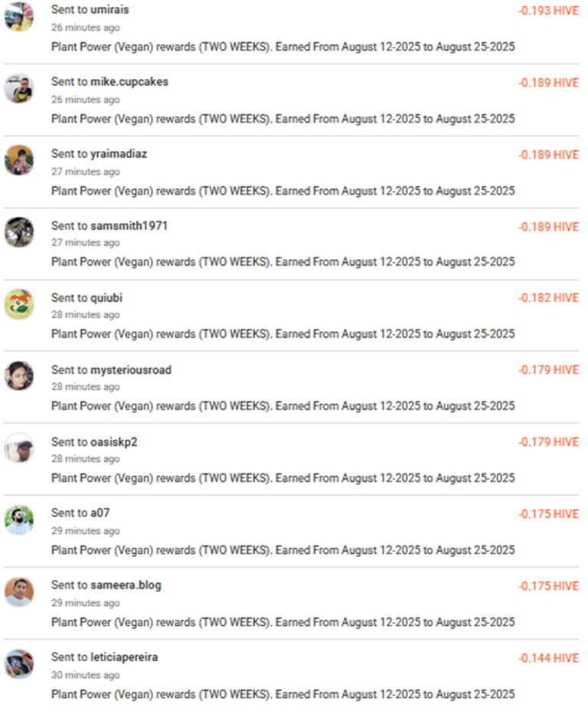Open yraimadiaz avatar picture

coord(19,160)
